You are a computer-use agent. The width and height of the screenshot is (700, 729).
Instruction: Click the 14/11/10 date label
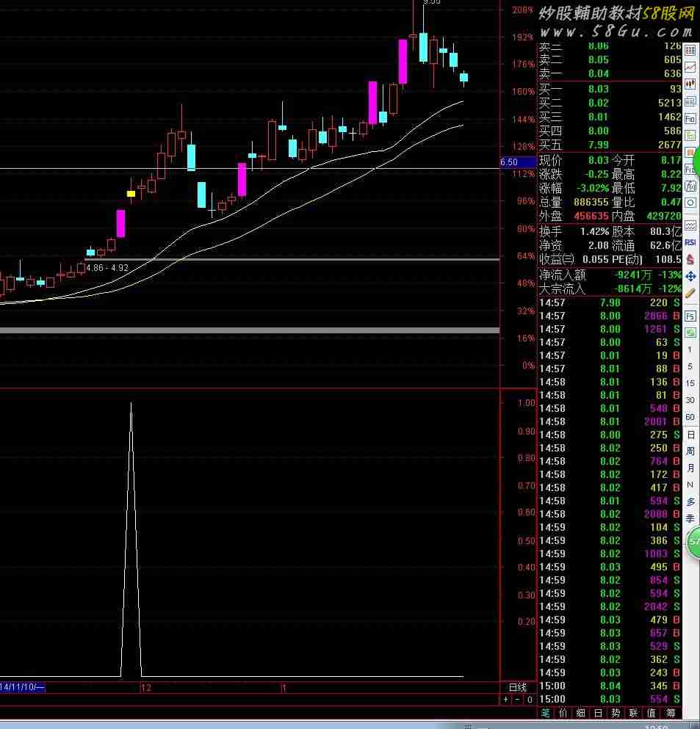tap(22, 687)
